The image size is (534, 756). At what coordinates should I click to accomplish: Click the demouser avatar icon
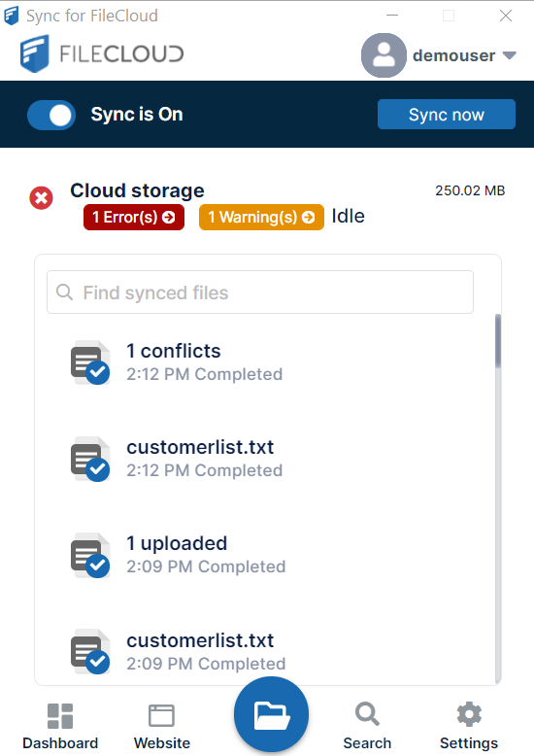384,55
